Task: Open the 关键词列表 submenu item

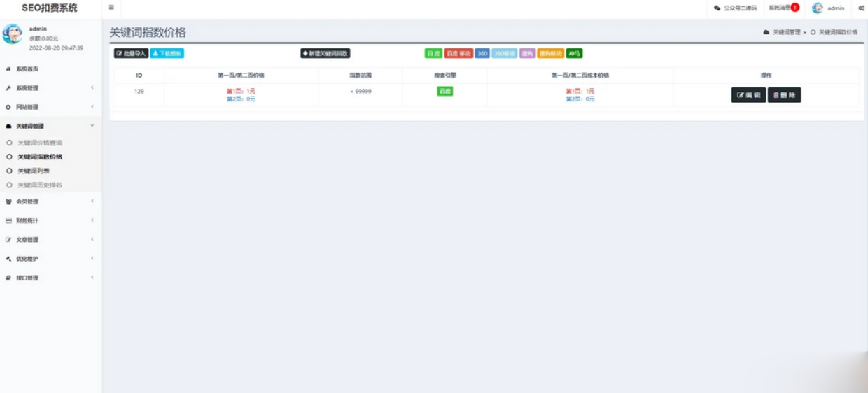Action: point(34,171)
